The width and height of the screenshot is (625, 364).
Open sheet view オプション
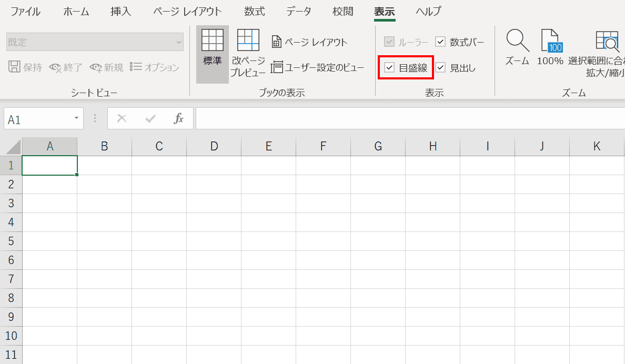tap(154, 67)
